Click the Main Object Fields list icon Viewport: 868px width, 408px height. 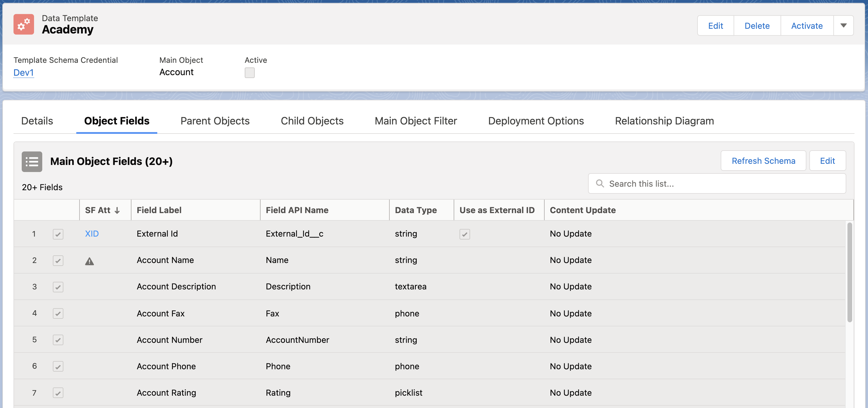[x=32, y=161]
